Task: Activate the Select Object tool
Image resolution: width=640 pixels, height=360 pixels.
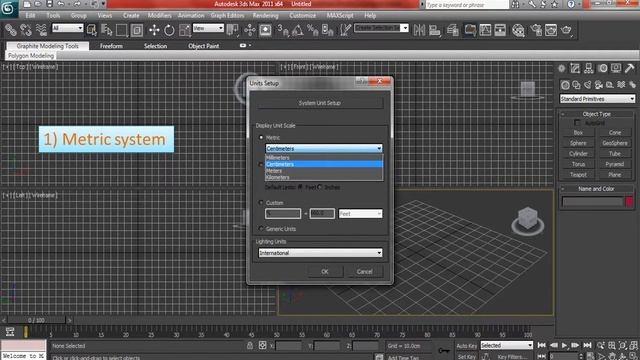Action: [92, 30]
